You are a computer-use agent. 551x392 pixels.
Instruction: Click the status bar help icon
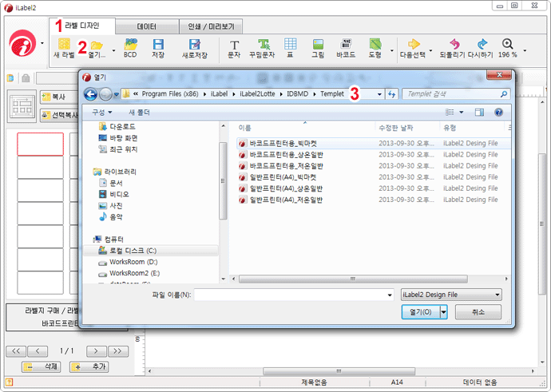[10, 382]
